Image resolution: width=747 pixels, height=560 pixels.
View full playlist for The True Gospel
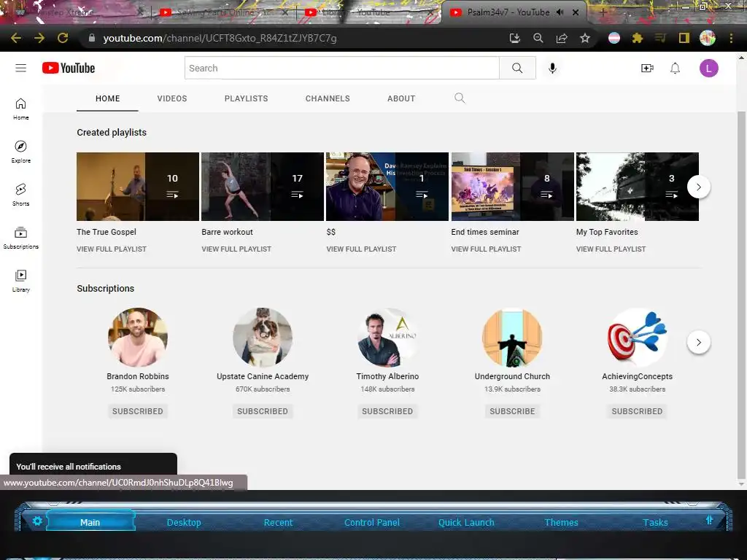pyautogui.click(x=112, y=249)
